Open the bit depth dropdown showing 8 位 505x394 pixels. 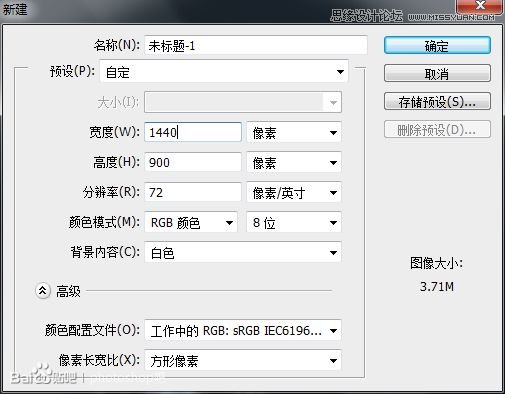(x=294, y=222)
